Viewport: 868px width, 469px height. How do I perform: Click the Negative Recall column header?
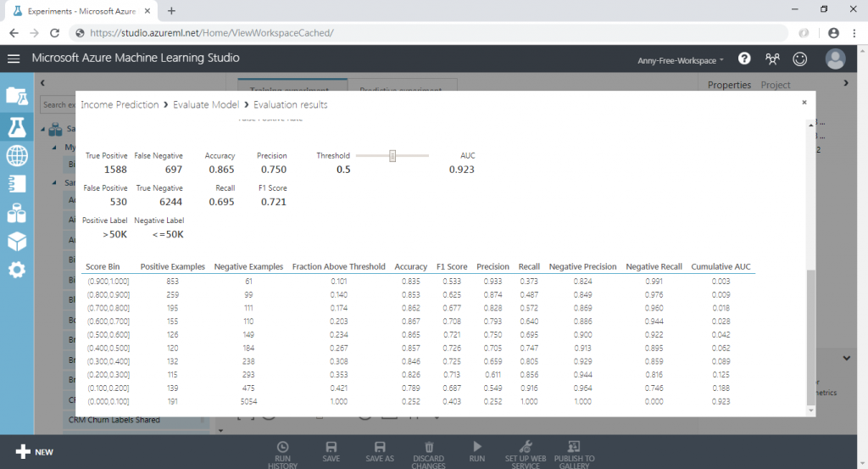point(654,266)
